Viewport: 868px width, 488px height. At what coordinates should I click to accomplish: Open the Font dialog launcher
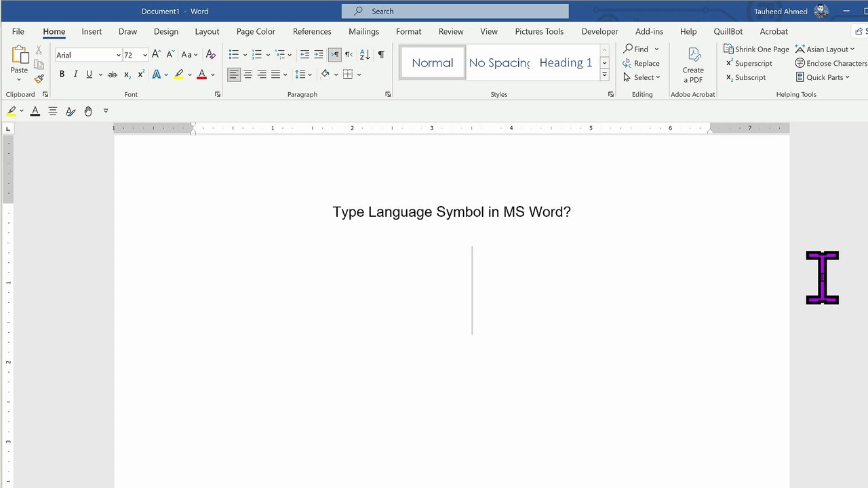[218, 94]
